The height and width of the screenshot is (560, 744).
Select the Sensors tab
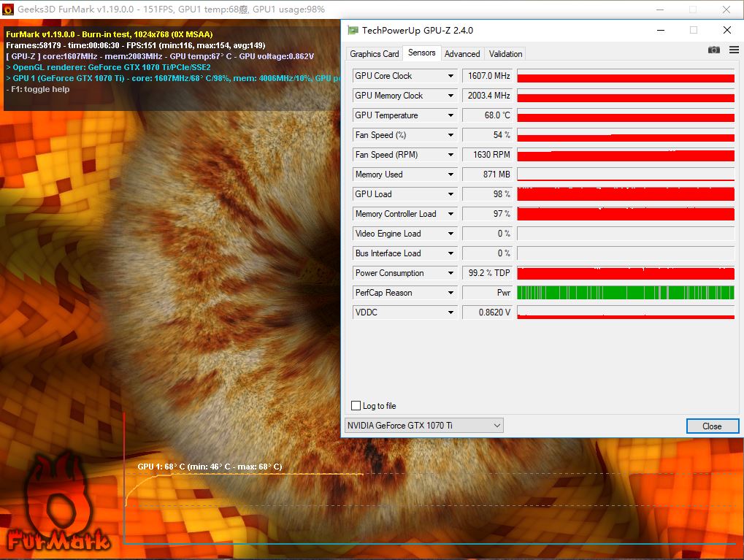tap(422, 53)
